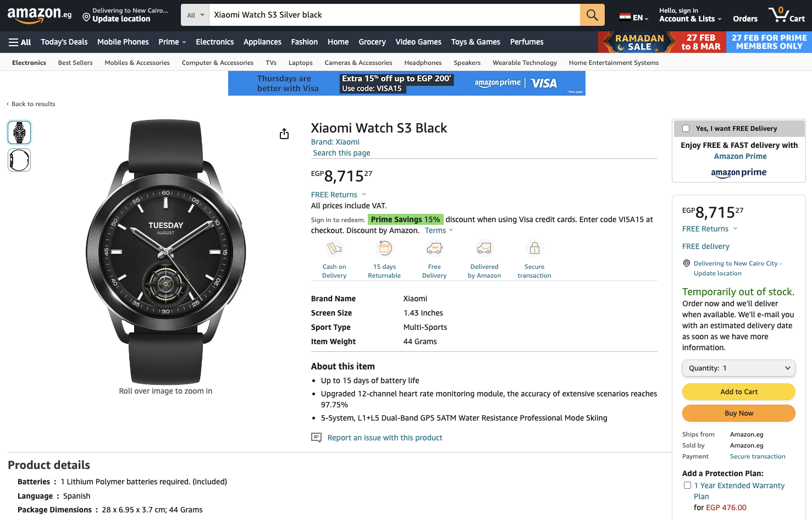Select the second watch side-view thumbnail
812x519 pixels.
pyautogui.click(x=19, y=161)
